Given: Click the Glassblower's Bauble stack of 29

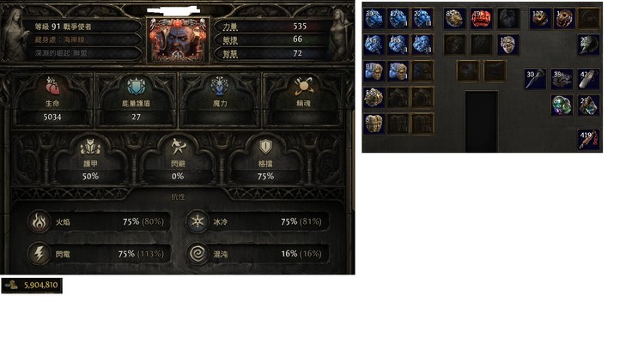Looking at the screenshot, I should (588, 106).
